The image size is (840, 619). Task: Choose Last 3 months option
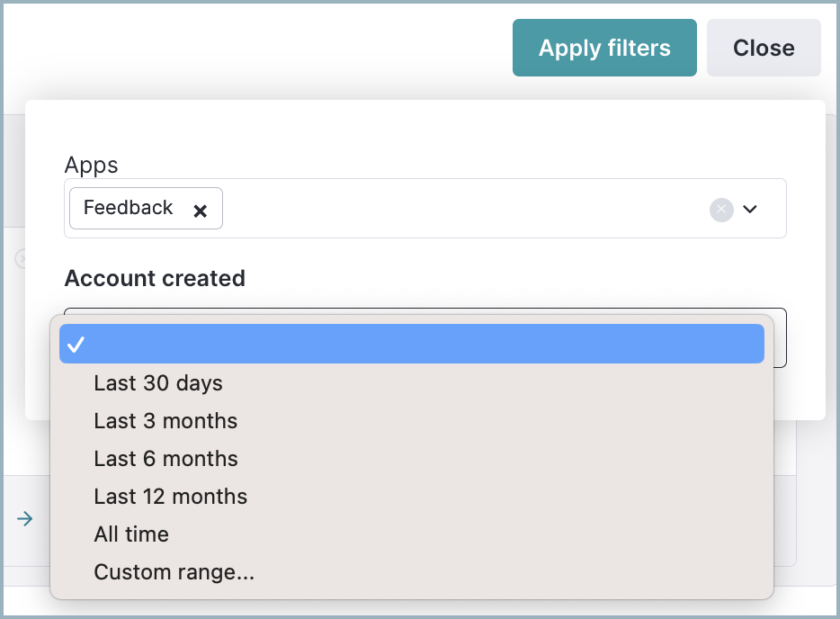411,421
